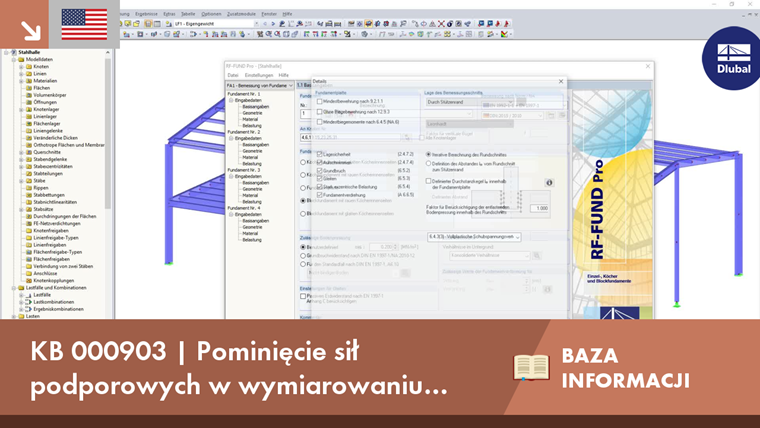
Task: Click the FE-Netzverdichtungen icon in navigator
Action: tap(28, 223)
